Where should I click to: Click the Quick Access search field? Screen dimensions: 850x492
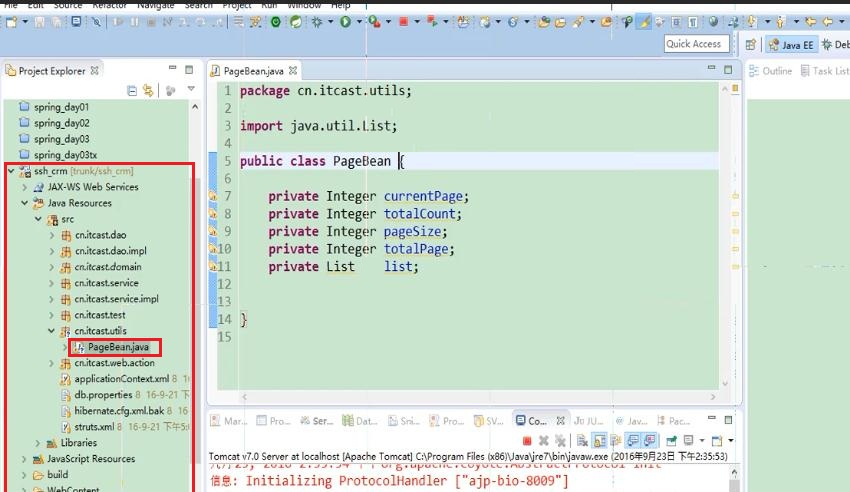tap(696, 44)
